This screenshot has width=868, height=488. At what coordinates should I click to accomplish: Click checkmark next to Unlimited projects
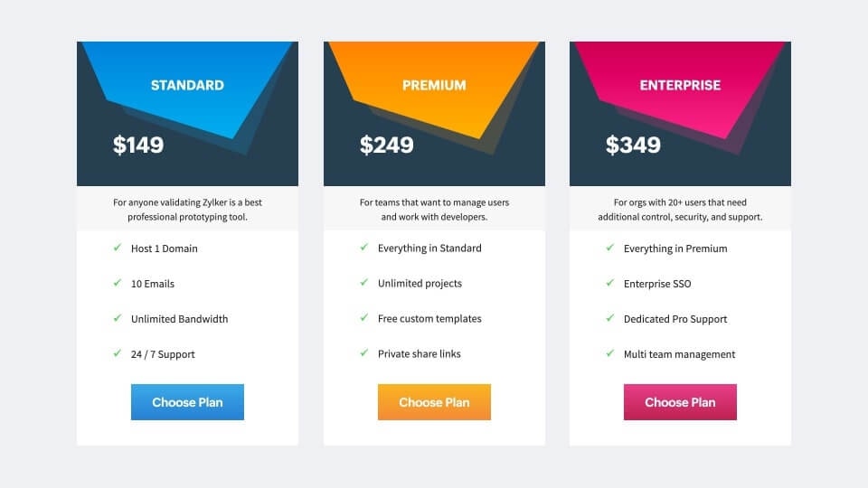coord(363,282)
